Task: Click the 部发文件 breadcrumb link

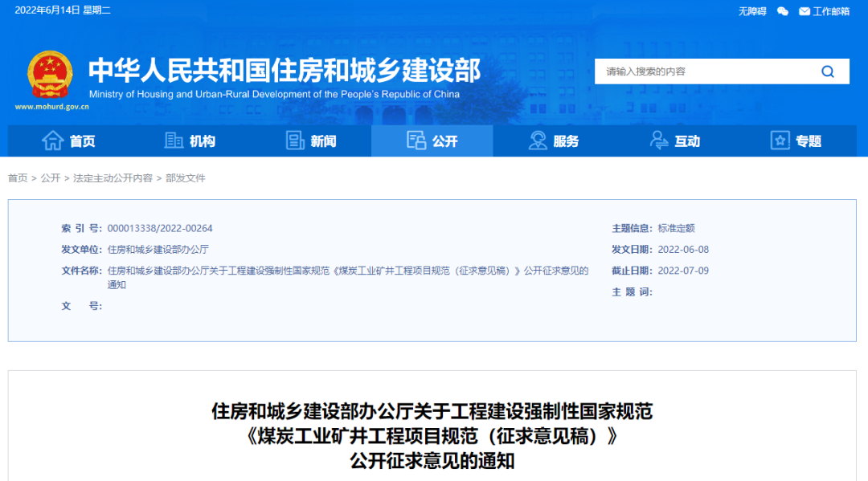Action: click(x=186, y=178)
